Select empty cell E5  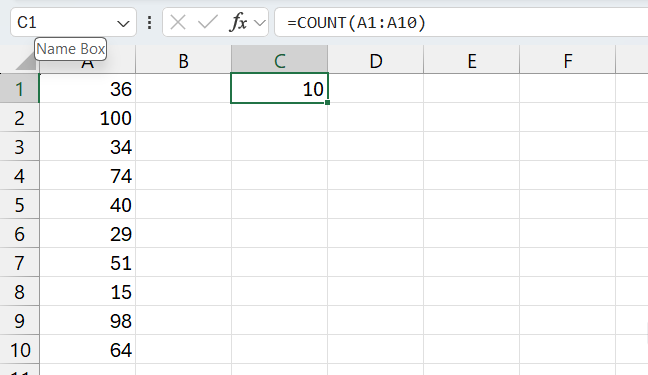point(472,205)
